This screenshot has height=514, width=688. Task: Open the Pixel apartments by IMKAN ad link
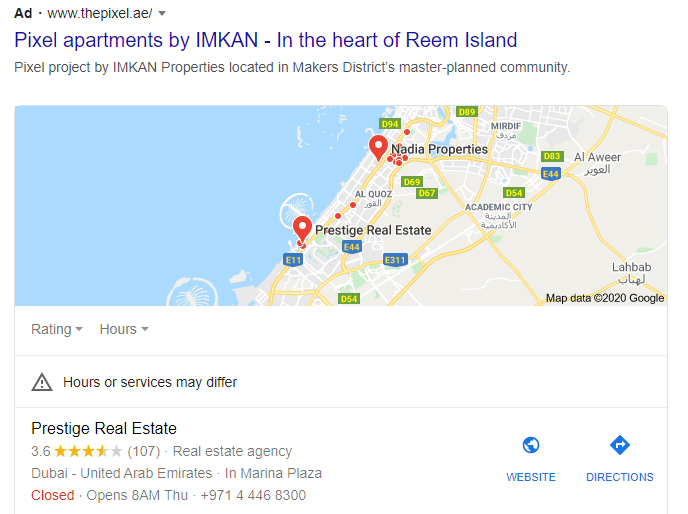pos(265,41)
